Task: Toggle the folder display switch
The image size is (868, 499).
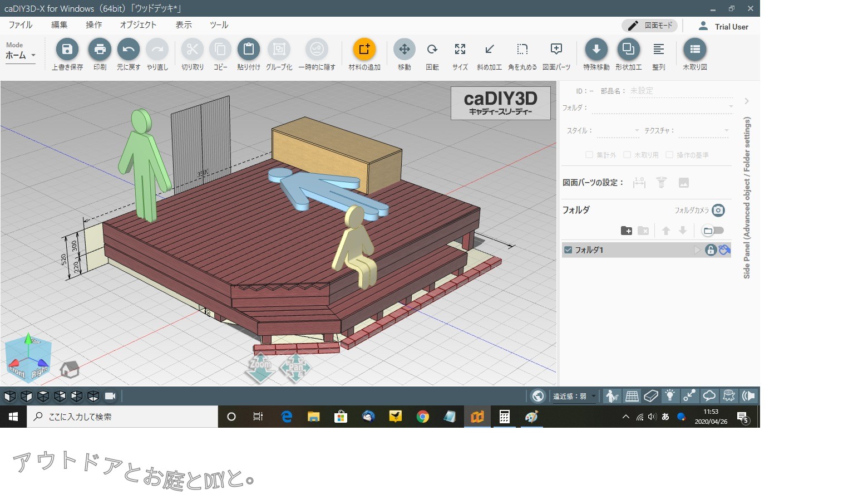Action: point(713,231)
